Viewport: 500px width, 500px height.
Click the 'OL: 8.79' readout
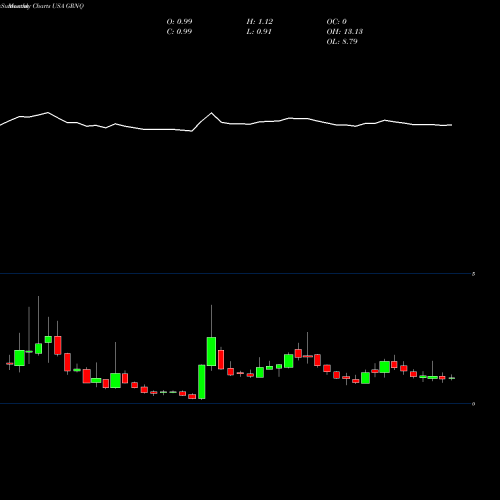(342, 41)
